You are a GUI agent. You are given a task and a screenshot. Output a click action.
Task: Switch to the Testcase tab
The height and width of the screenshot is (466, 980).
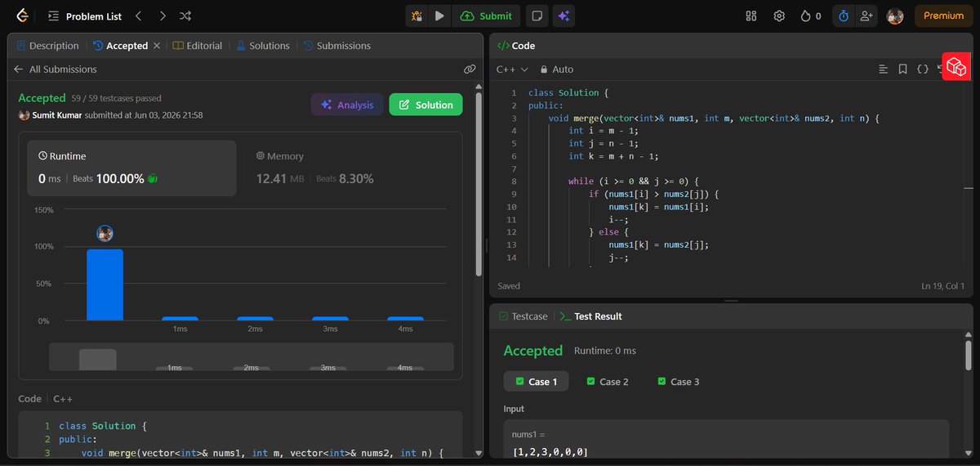(x=523, y=316)
